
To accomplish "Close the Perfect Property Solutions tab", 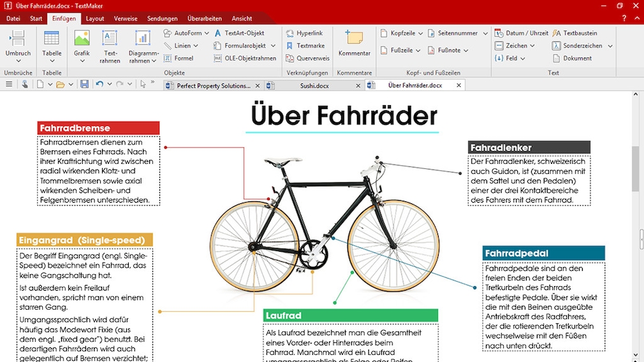I will coord(258,85).
